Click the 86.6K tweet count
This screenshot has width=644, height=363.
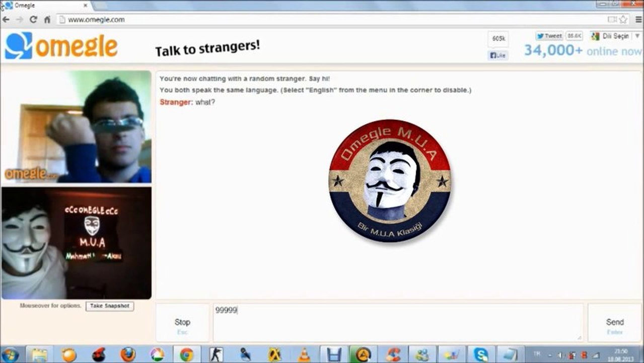[x=574, y=36]
